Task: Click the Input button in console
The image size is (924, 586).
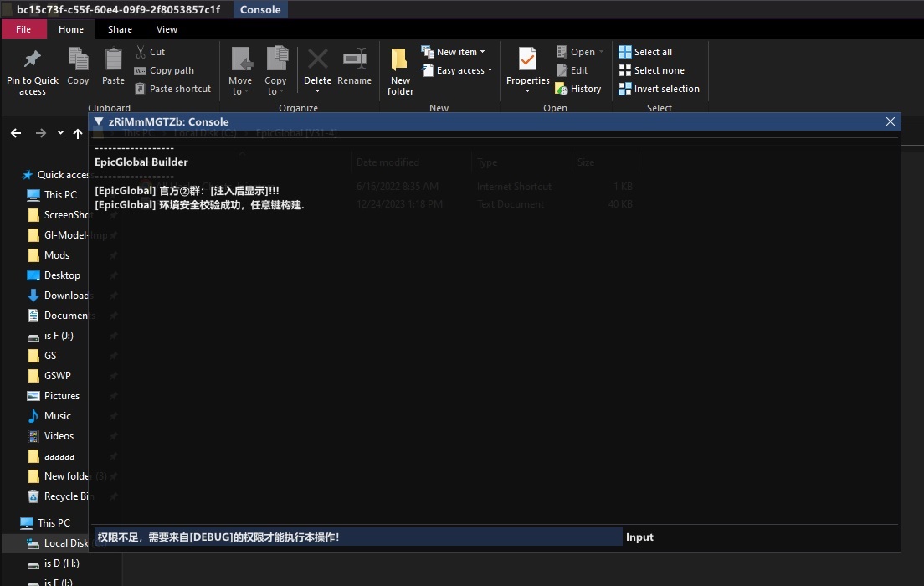Action: 639,537
